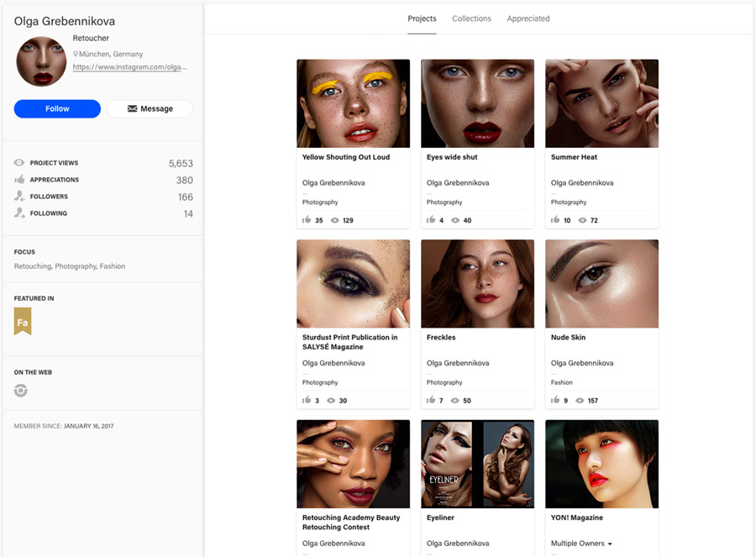Click Photography category under Freckles

(444, 382)
